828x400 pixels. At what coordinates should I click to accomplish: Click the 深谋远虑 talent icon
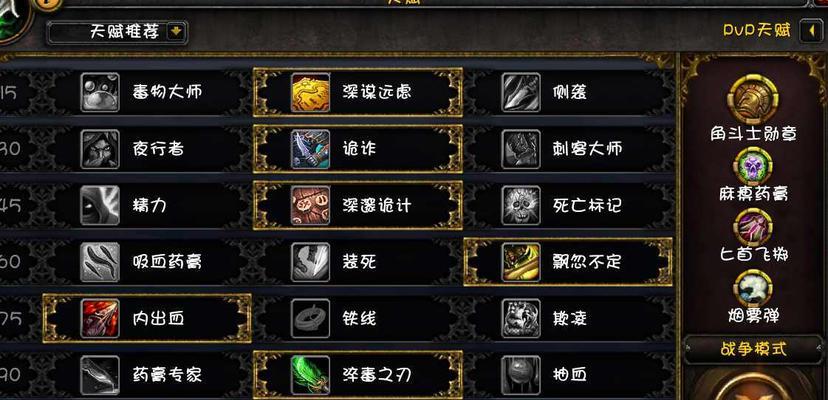pyautogui.click(x=310, y=92)
